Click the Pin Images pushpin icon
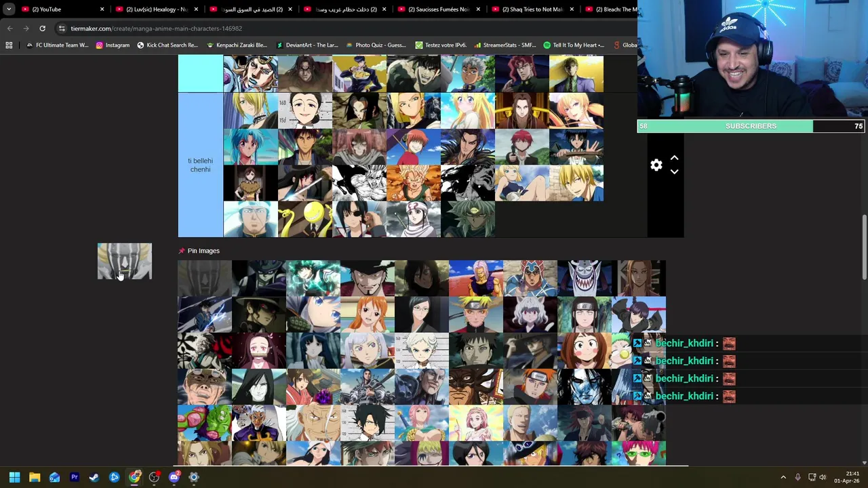The width and height of the screenshot is (868, 488). [x=181, y=251]
